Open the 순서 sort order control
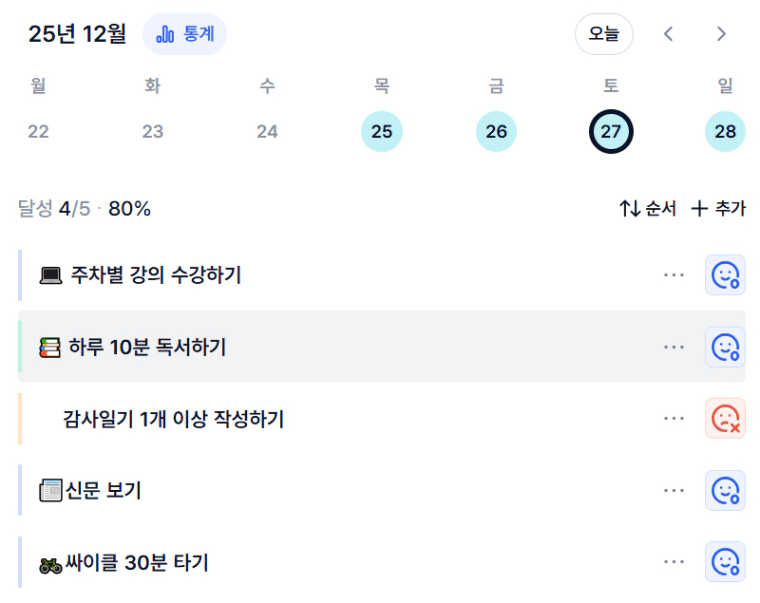760x603 pixels. pos(648,209)
